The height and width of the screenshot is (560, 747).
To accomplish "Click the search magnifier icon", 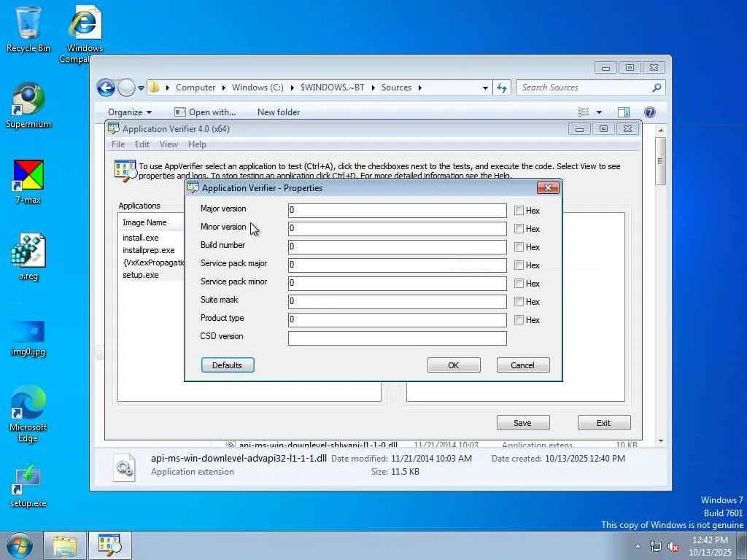I will tap(657, 87).
